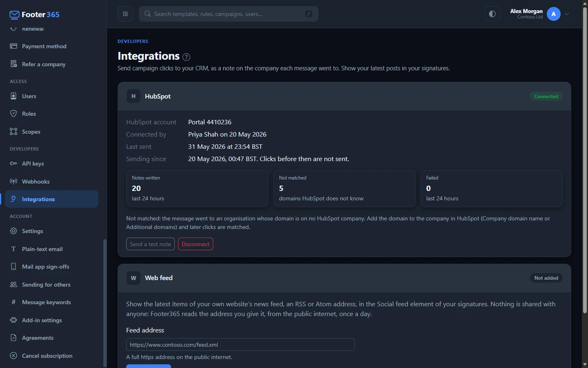
Task: Click the Web feed W logo tile
Action: click(134, 278)
